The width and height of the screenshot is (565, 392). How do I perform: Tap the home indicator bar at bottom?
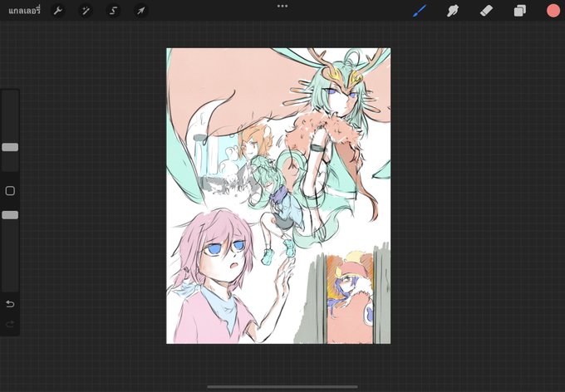point(282,387)
